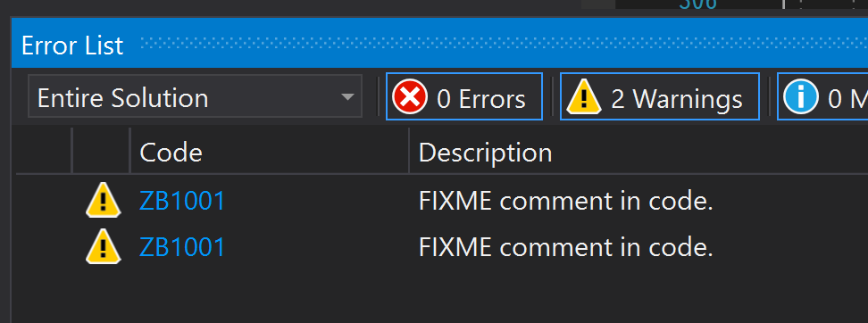This screenshot has width=868, height=323.
Task: Open the Entire Solution scope combo box
Action: pyautogui.click(x=195, y=96)
